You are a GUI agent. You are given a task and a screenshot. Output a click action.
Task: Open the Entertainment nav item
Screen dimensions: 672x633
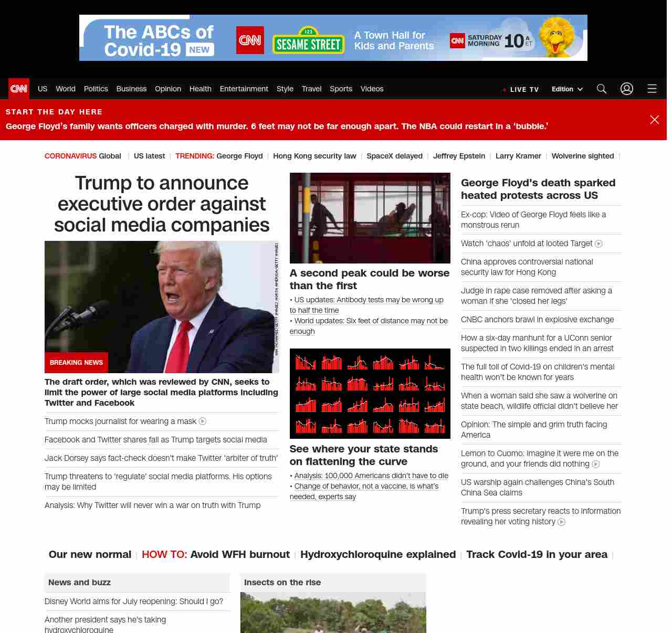pos(244,89)
